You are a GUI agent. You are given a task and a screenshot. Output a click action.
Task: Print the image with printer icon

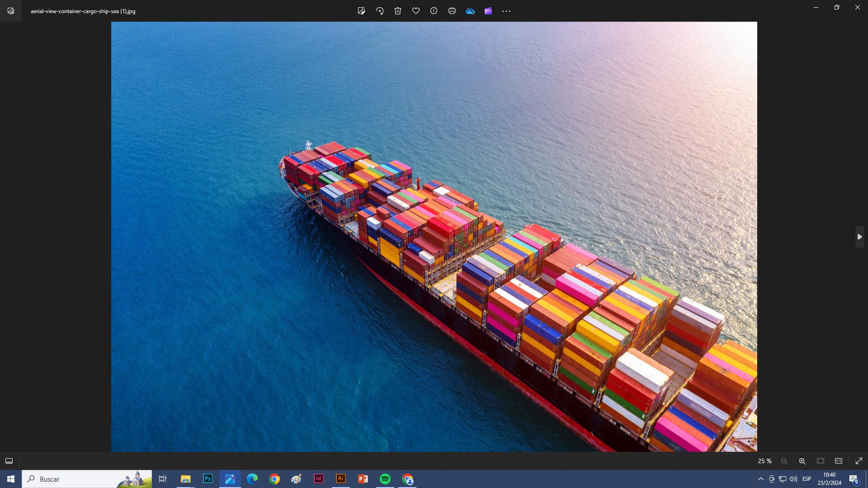452,11
